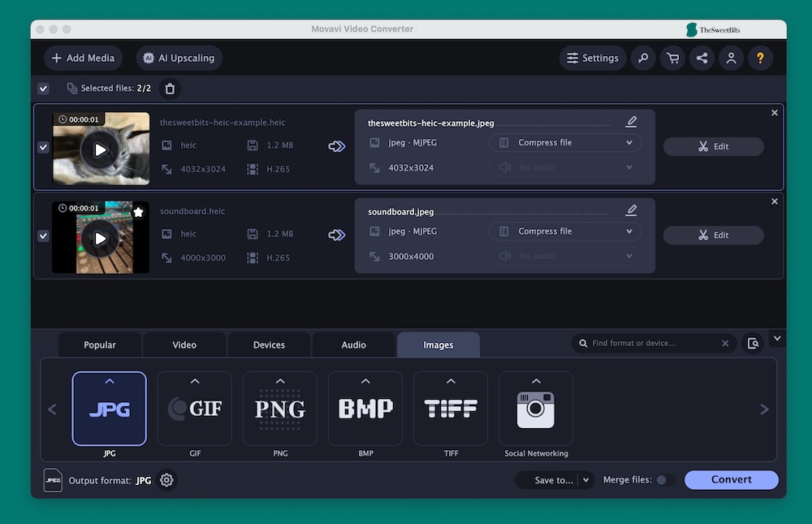Delete selected files with trash icon
The height and width of the screenshot is (524, 812).
(169, 89)
